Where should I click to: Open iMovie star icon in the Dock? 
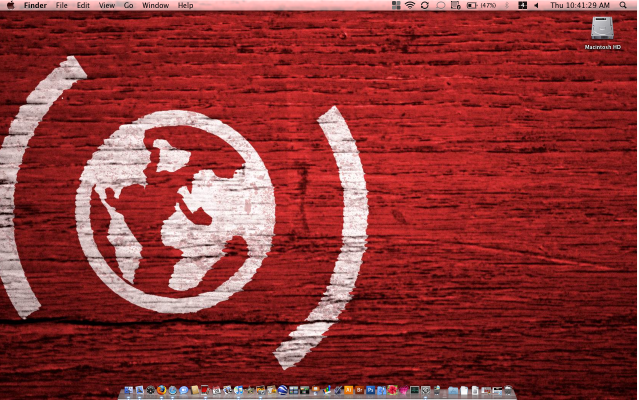(249, 390)
